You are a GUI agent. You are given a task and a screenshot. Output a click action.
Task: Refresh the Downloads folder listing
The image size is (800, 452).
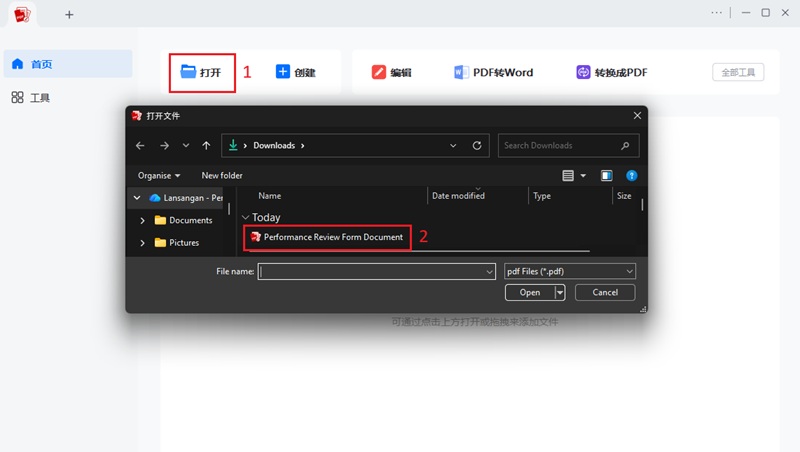[x=477, y=145]
